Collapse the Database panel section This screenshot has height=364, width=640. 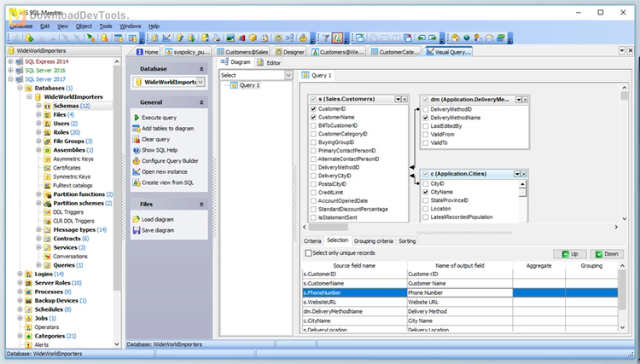(201, 69)
